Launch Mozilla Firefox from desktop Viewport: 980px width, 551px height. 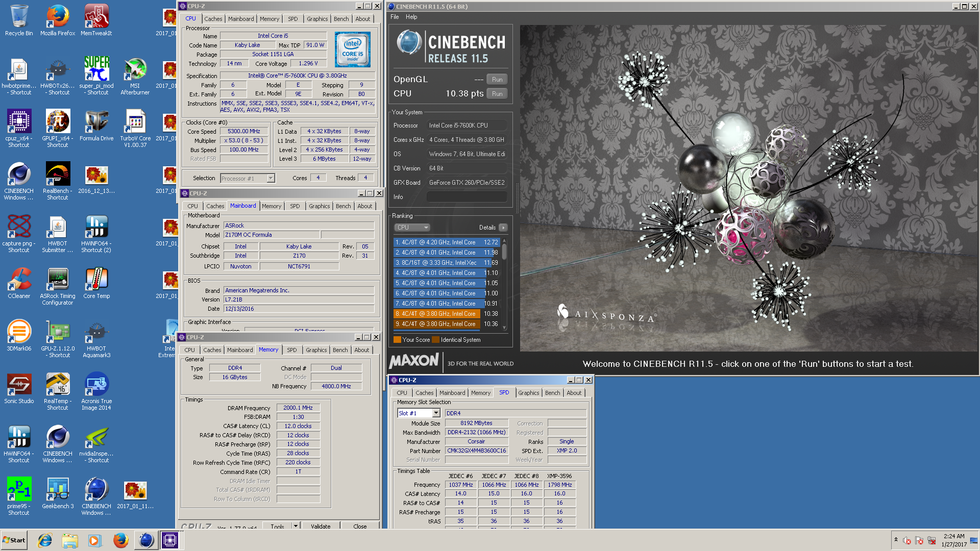click(58, 20)
